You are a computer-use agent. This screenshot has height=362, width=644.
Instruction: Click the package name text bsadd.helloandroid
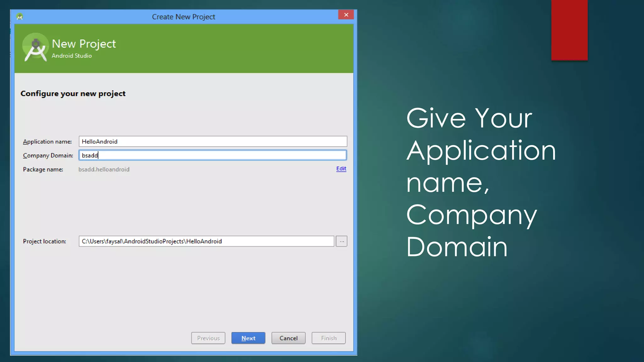[104, 169]
